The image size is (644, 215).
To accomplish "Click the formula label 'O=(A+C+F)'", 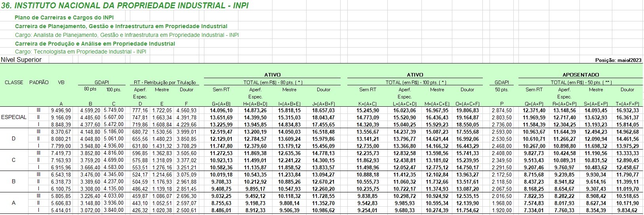I will tap(468, 104).
